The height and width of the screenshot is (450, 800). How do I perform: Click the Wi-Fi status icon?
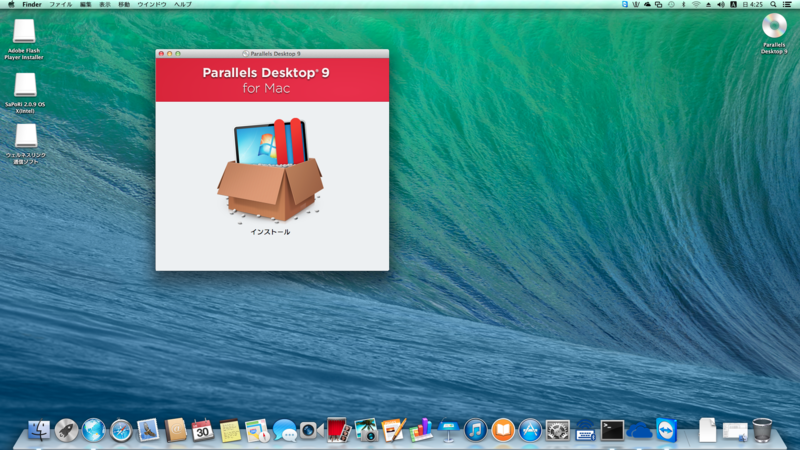coord(696,4)
